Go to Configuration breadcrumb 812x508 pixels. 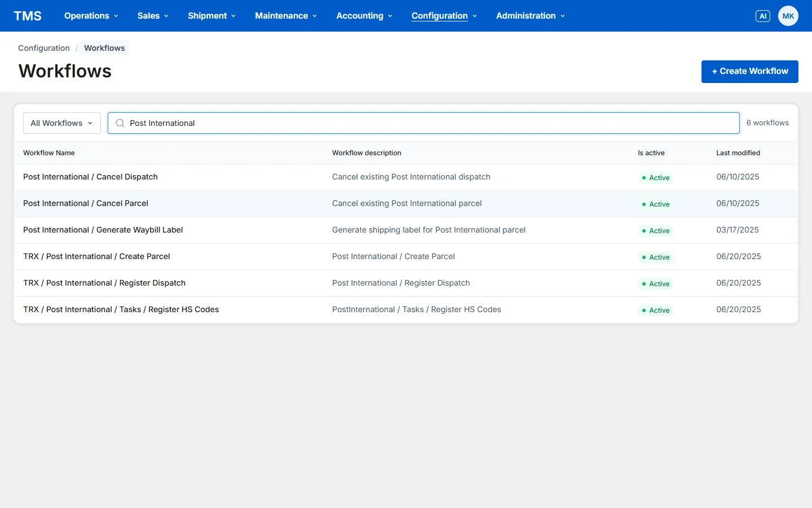click(44, 48)
